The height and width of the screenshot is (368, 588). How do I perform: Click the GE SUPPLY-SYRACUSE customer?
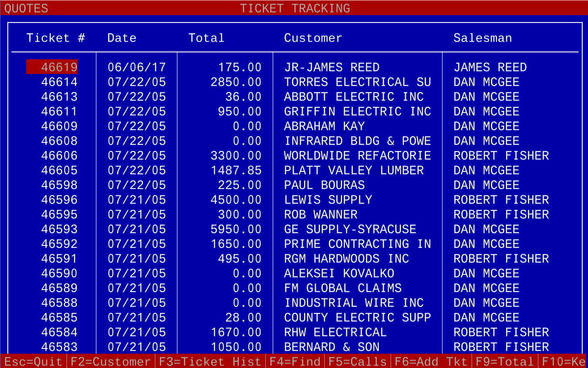[350, 229]
